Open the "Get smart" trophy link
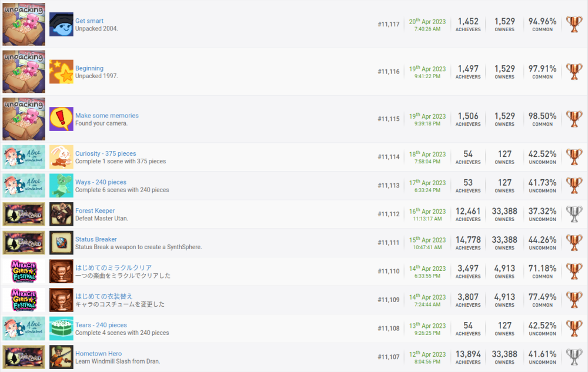588x372 pixels. (89, 21)
